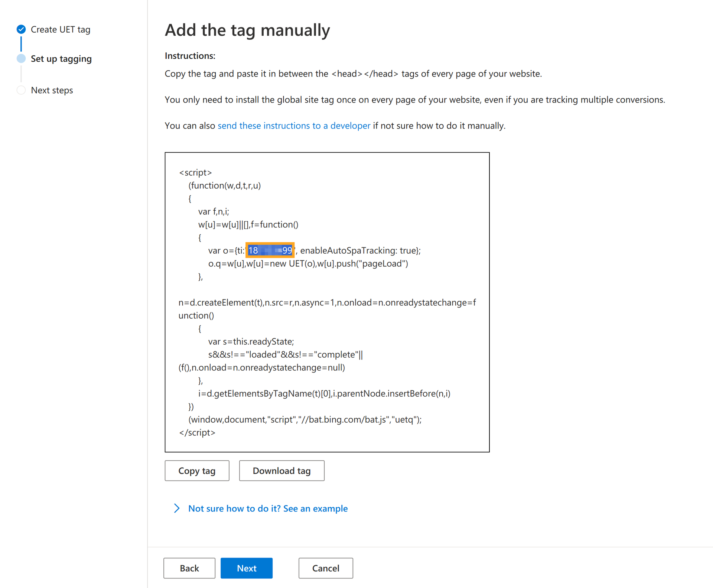Cancel the UET tag setup
The width and height of the screenshot is (713, 588).
point(326,568)
